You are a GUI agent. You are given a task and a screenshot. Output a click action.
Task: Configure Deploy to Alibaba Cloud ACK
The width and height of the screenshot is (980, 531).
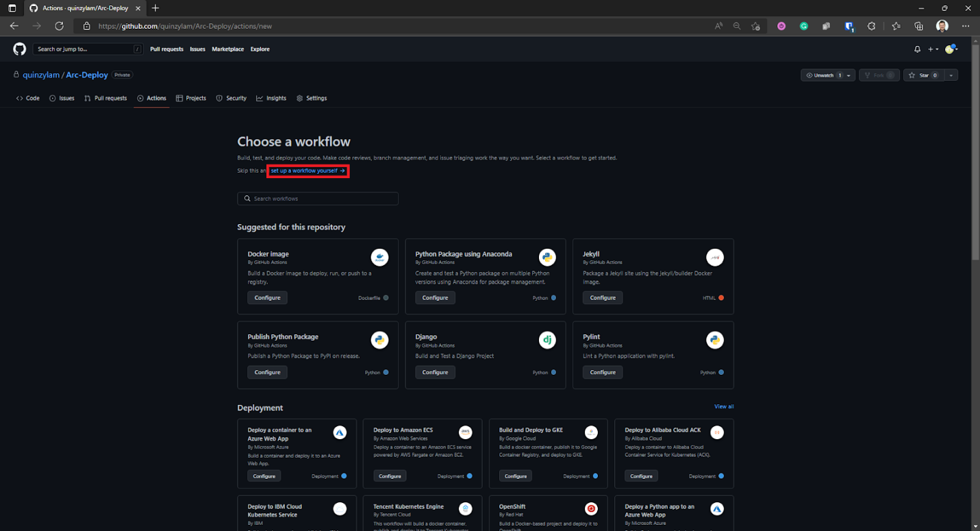[641, 476]
